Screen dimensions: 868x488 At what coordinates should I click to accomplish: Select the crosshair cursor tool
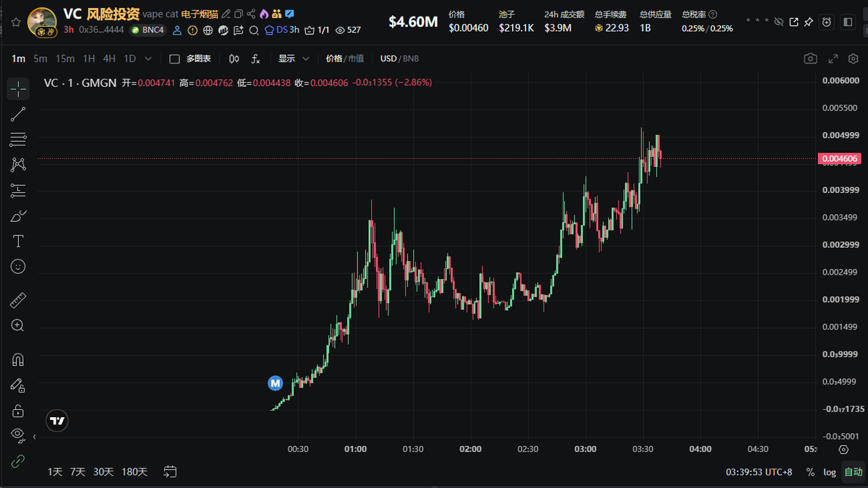click(x=18, y=88)
